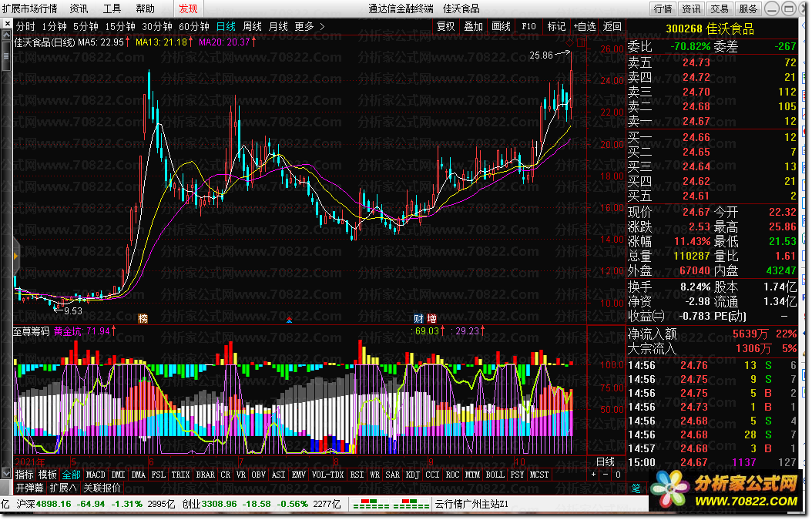Click the 资讯 button at top right
The height and width of the screenshot is (520, 812).
click(691, 8)
